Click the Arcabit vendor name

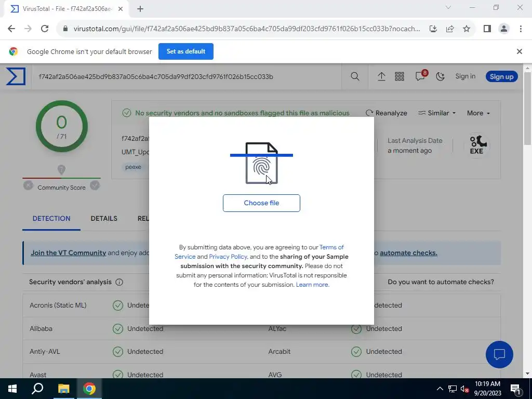279,352
